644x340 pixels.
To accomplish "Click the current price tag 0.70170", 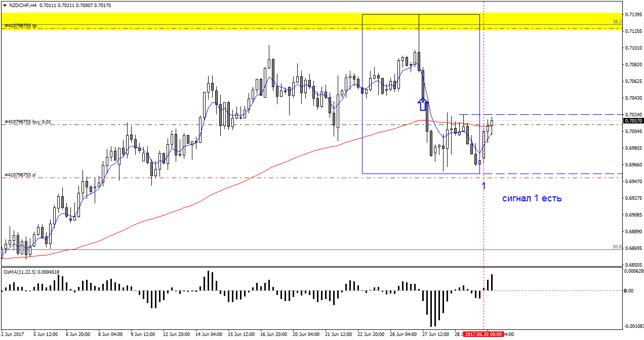I will click(633, 121).
